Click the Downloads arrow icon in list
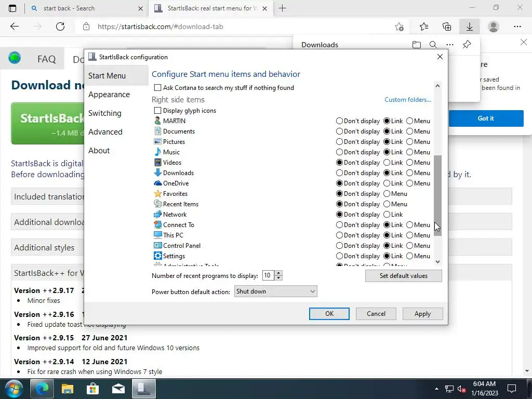 click(157, 172)
